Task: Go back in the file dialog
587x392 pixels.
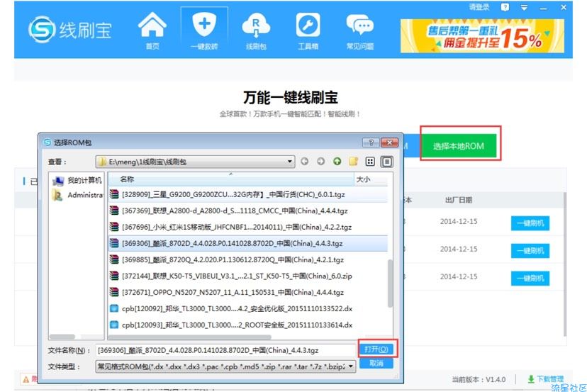Action: (x=305, y=162)
